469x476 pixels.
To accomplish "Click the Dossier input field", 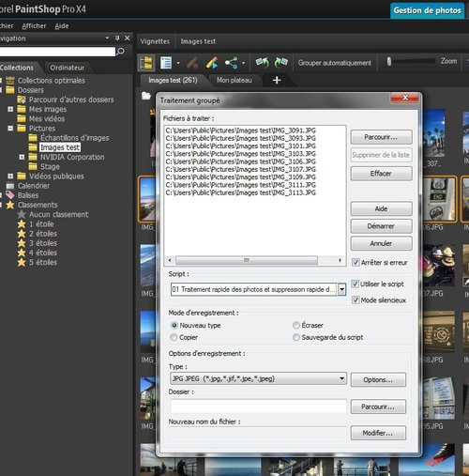I will click(x=258, y=407).
